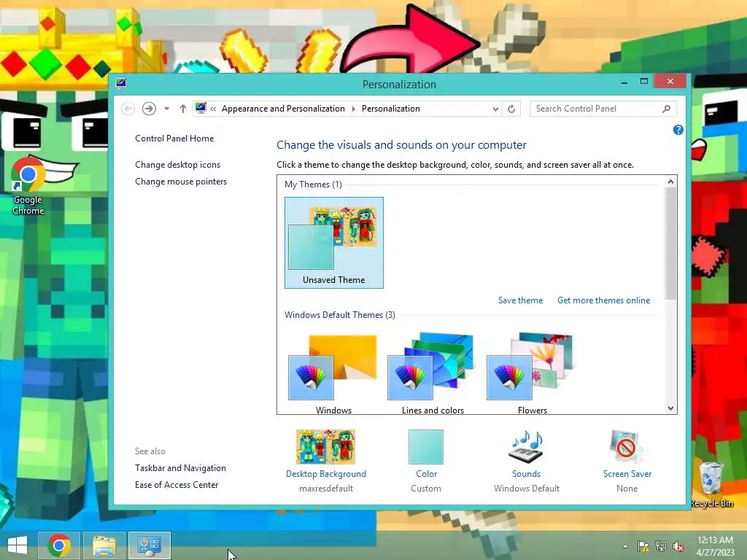Image resolution: width=747 pixels, height=560 pixels.
Task: Open the Action Center flag icon
Action: tap(643, 546)
